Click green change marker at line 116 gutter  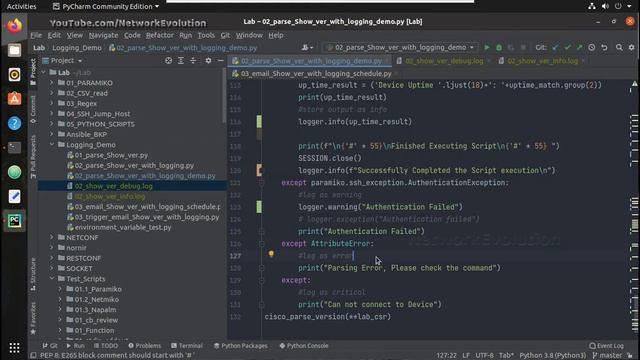coord(259,122)
